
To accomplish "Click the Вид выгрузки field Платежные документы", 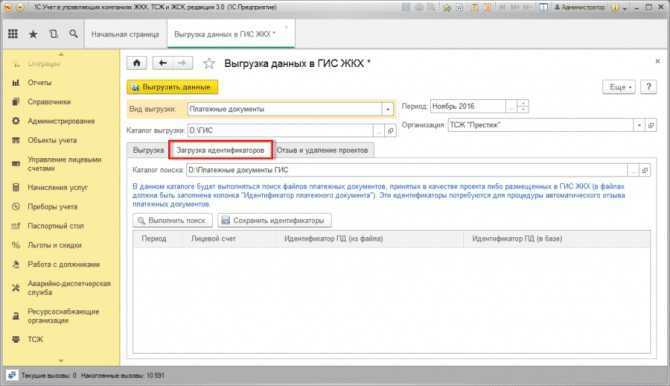I will coord(285,109).
